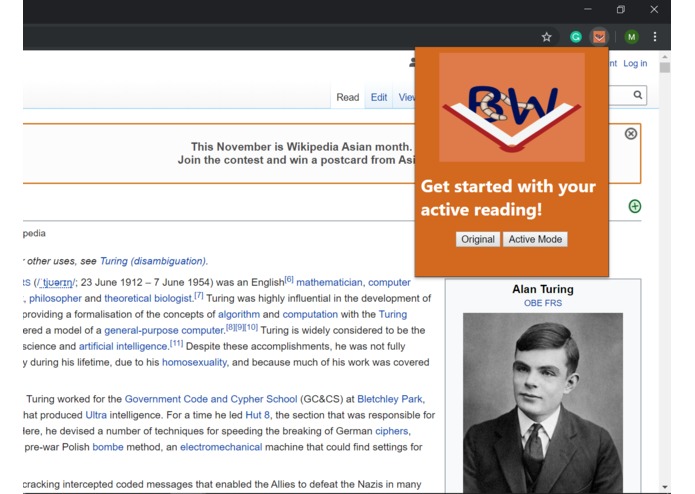The image size is (695, 494).
Task: Open the Read tab
Action: [348, 97]
